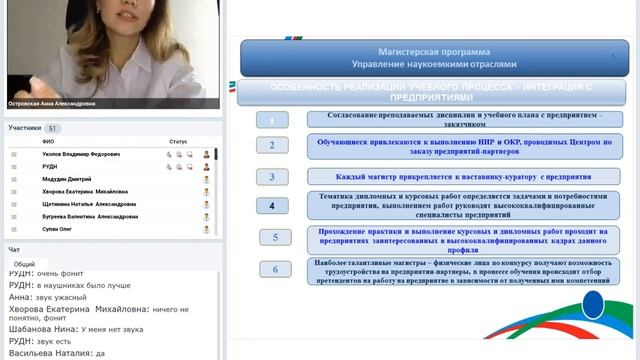Click microphone status icon for Уколов Владимир

click(169, 154)
